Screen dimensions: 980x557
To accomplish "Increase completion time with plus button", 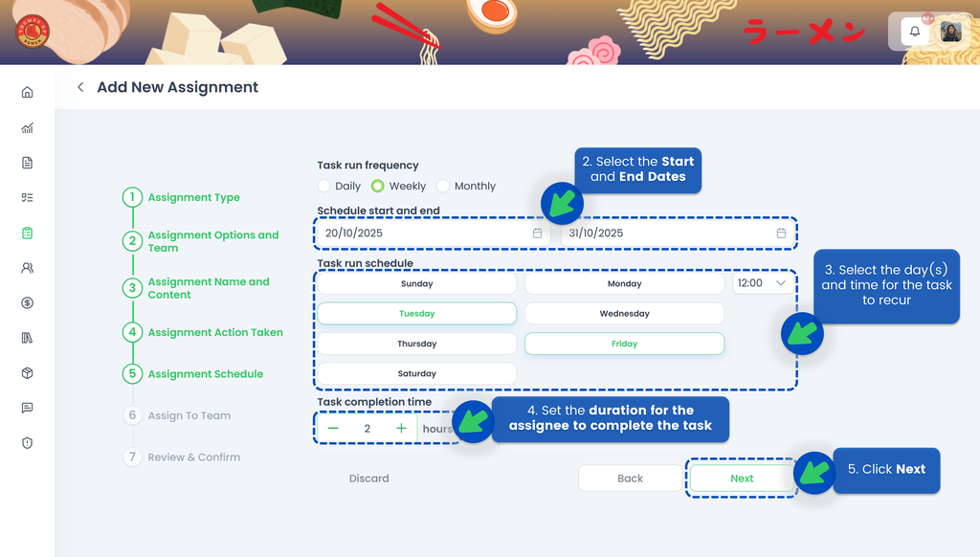I will coord(401,429).
